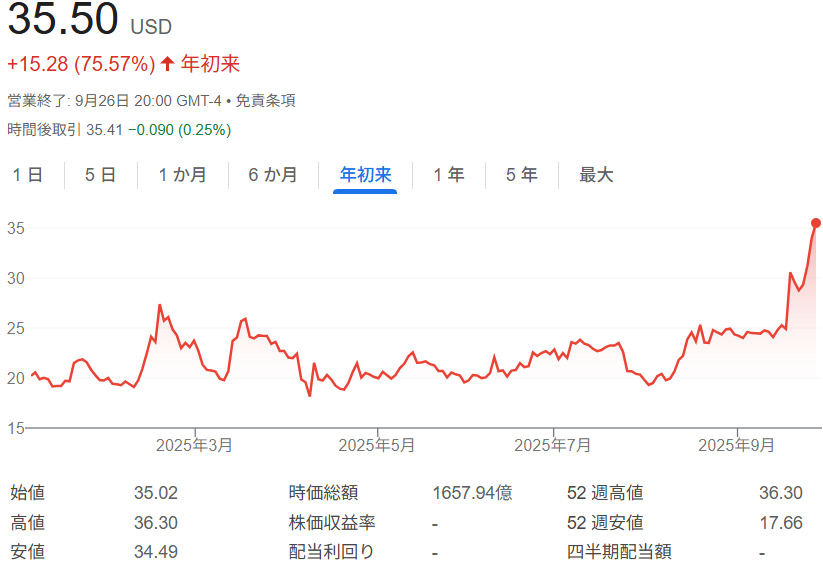Show the 1か月 chart view
This screenshot has height=565, width=823.
183,175
